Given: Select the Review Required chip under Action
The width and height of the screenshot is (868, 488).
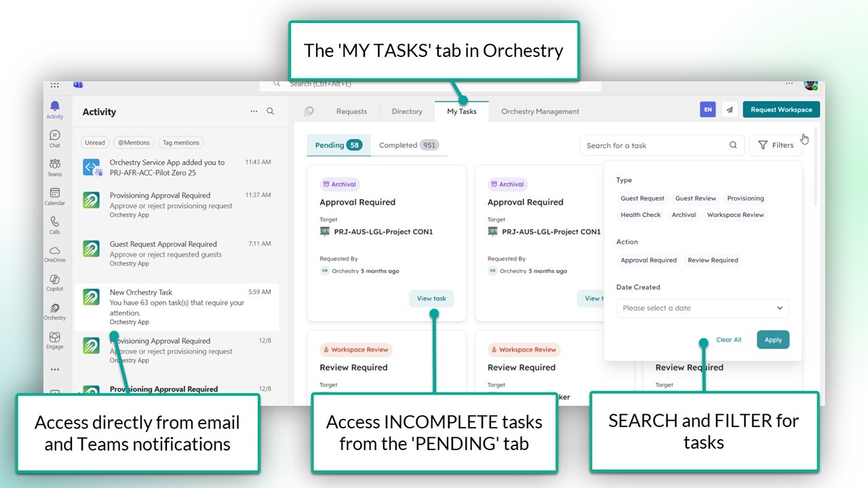Looking at the screenshot, I should [x=713, y=260].
